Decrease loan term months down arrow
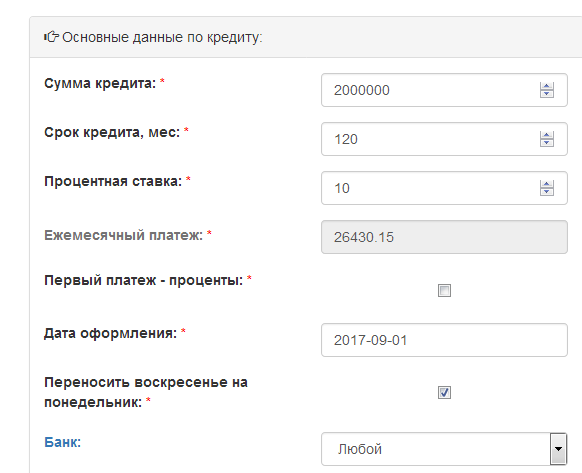Screen dimensions: 582x473 click(547, 143)
